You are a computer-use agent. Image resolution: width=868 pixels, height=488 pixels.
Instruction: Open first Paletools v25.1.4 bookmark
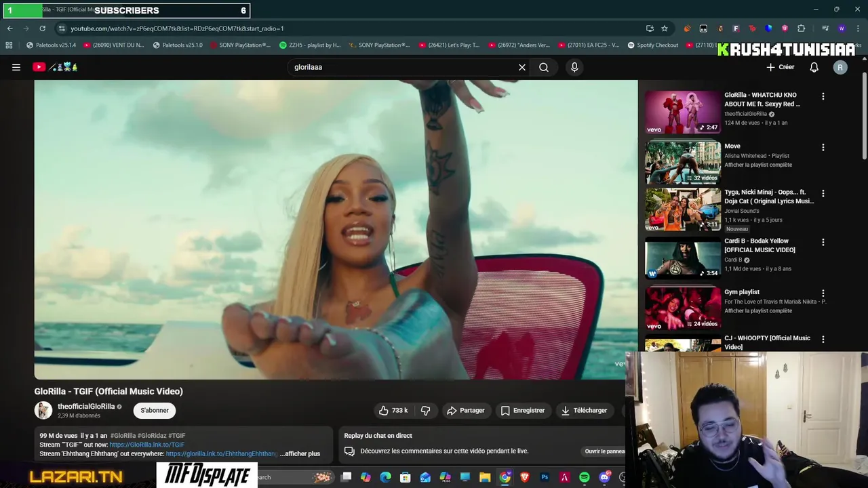tap(51, 45)
